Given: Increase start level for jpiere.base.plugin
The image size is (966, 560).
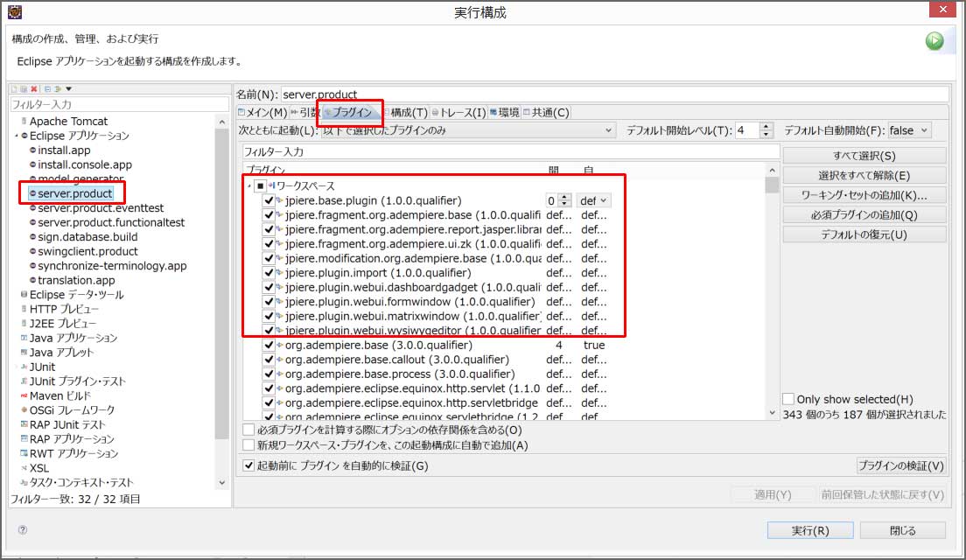Looking at the screenshot, I should pyautogui.click(x=564, y=198).
